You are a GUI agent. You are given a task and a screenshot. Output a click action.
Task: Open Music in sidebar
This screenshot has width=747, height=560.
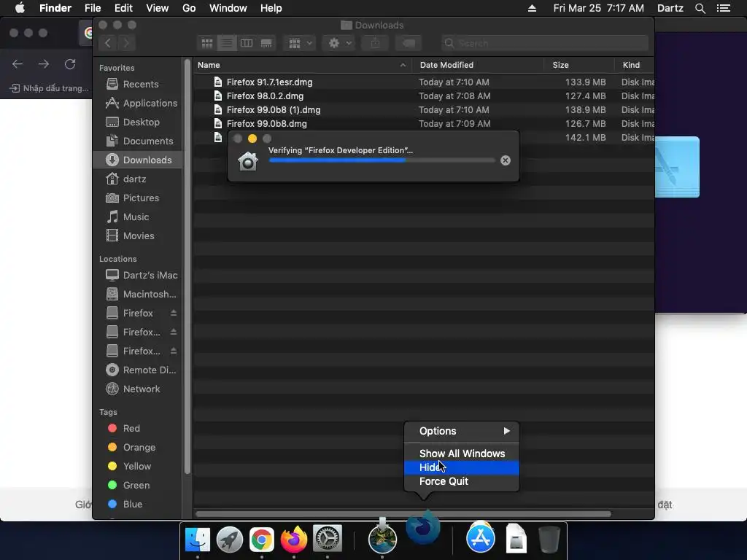click(137, 217)
